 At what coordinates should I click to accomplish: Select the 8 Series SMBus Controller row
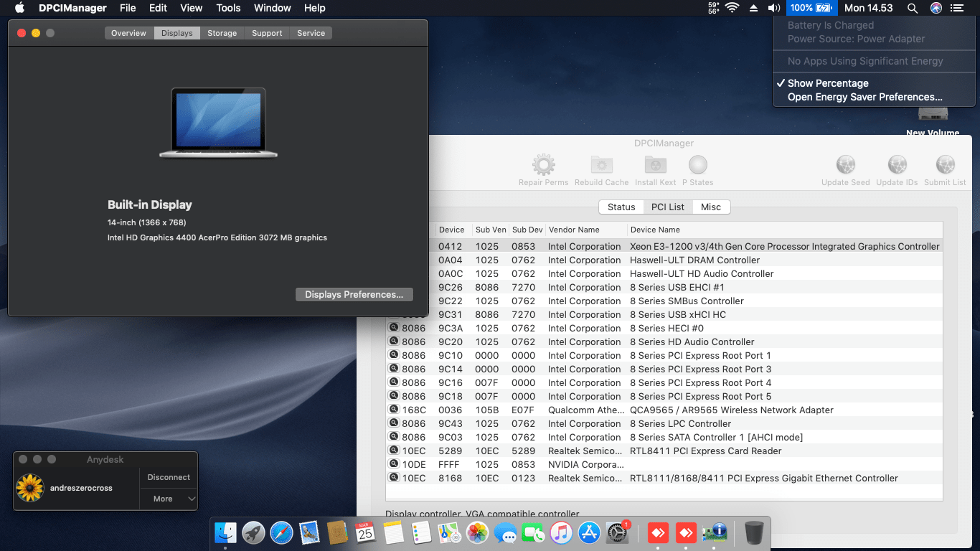(x=664, y=301)
